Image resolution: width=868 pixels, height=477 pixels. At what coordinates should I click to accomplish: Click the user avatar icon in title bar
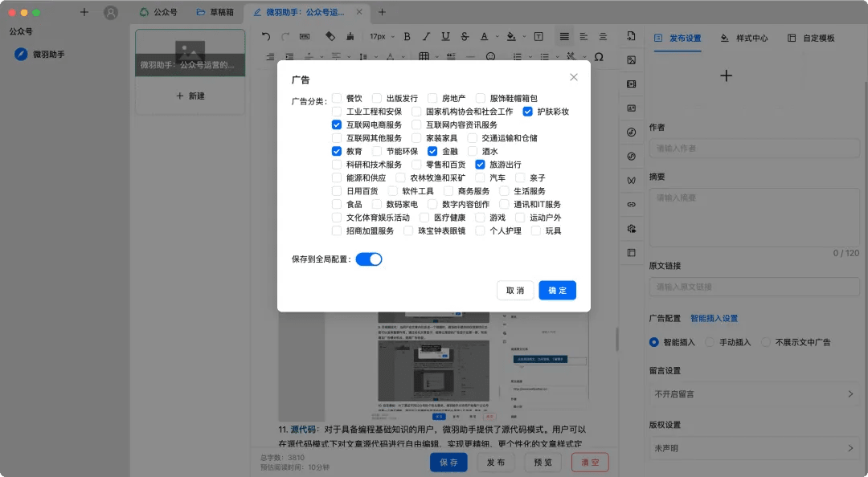point(111,12)
